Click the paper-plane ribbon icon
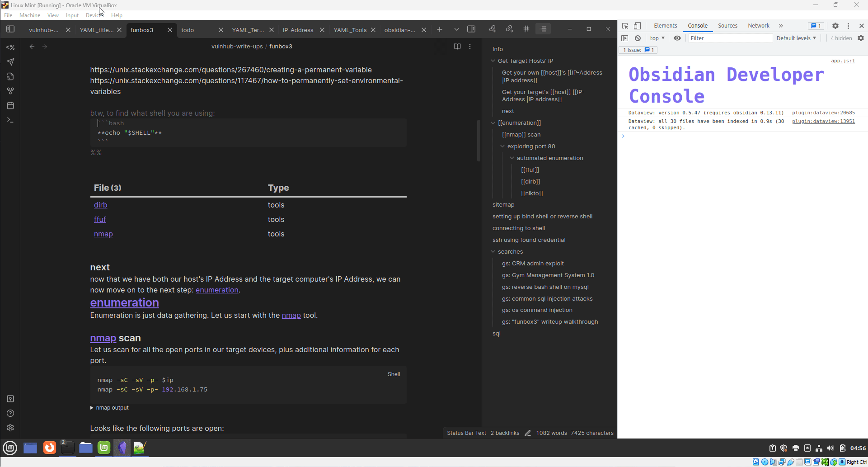Screen dimensions: 868x467 point(10,62)
